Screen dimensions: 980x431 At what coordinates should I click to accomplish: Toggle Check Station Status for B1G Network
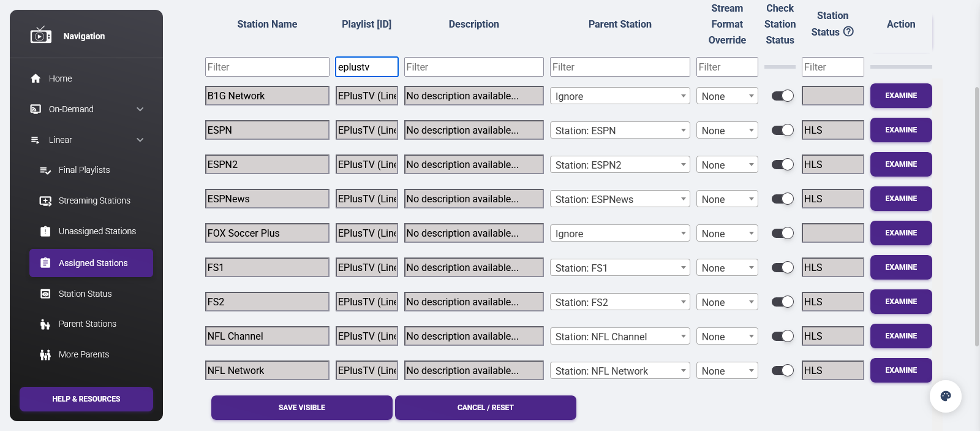782,96
